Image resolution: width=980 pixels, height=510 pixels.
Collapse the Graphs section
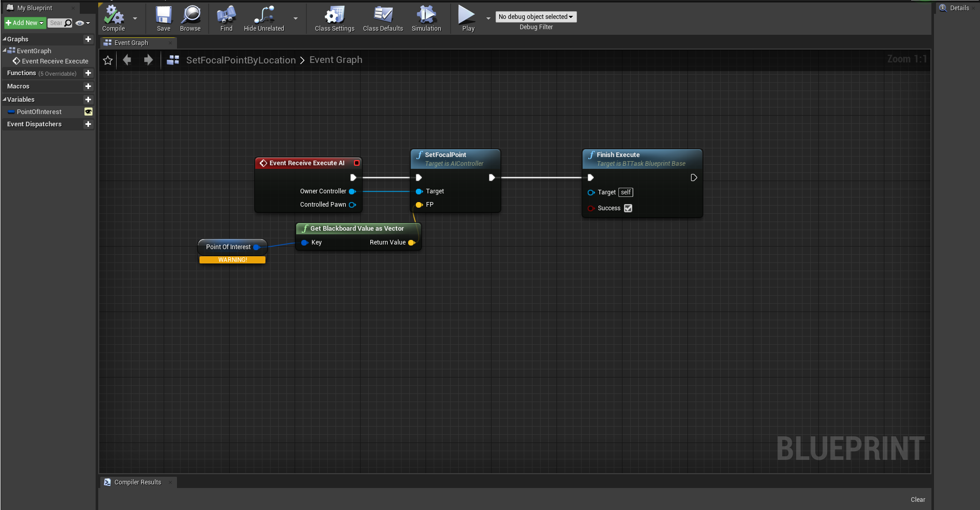(x=5, y=39)
